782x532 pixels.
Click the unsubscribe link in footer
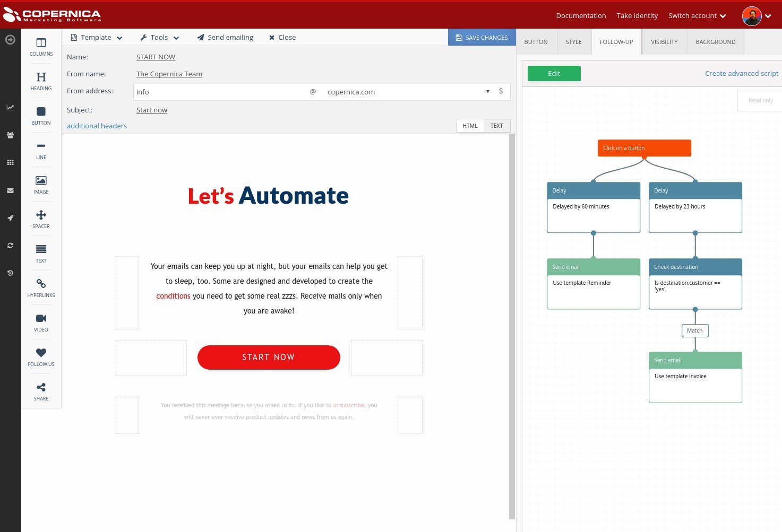pos(348,405)
